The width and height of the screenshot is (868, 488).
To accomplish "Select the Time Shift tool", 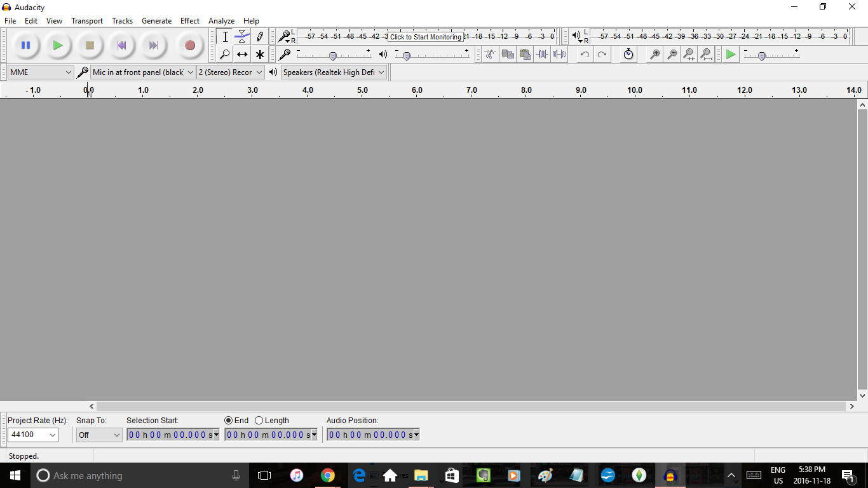I will (x=242, y=55).
